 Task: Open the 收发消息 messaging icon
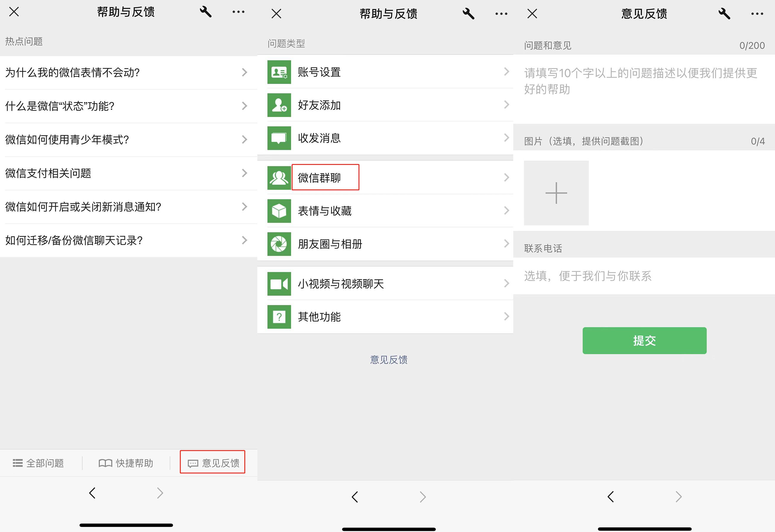coord(280,138)
